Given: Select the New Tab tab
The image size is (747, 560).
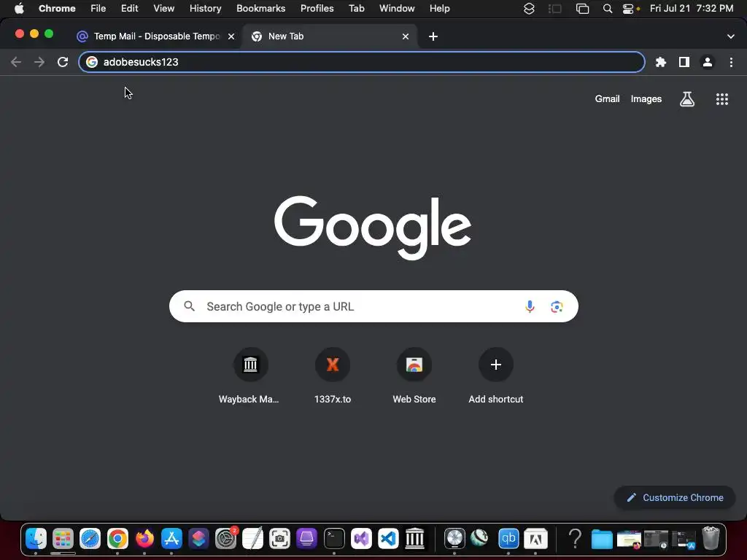Looking at the screenshot, I should coord(330,36).
